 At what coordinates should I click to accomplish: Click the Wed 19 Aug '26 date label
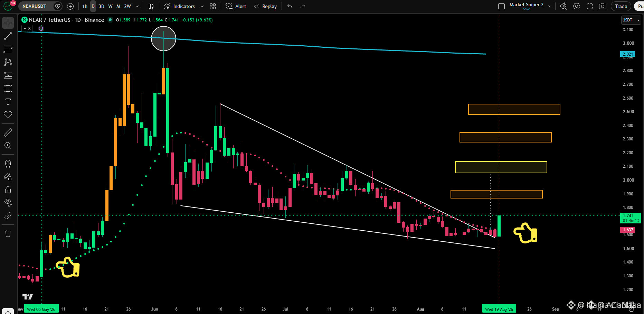point(499,309)
